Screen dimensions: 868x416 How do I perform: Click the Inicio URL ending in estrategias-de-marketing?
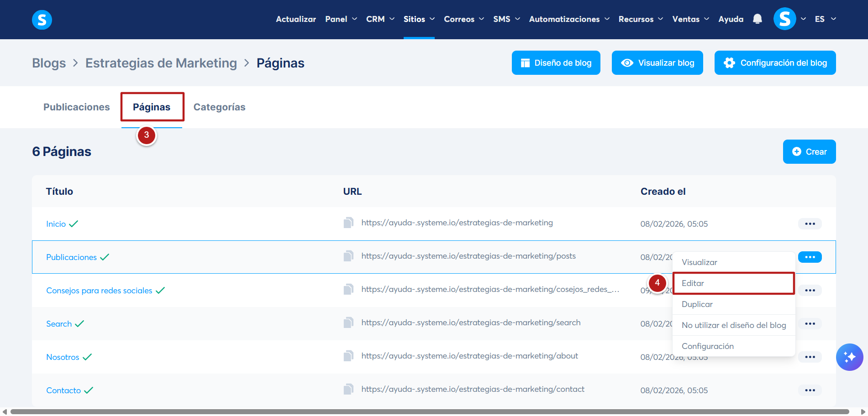[x=457, y=223]
